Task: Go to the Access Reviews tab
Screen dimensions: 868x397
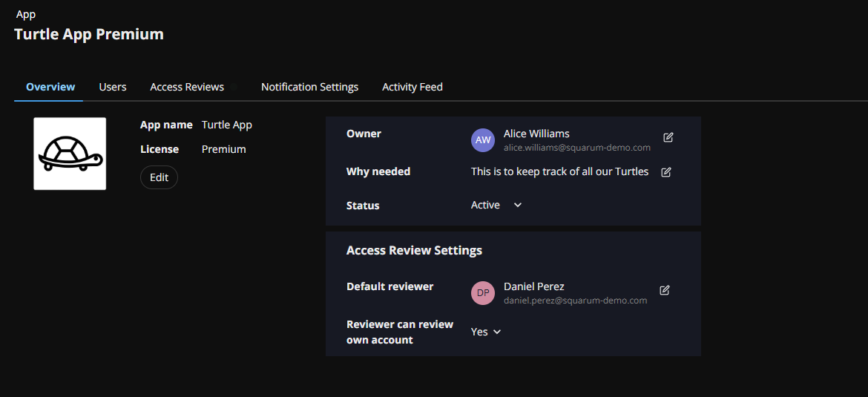Action: point(187,87)
